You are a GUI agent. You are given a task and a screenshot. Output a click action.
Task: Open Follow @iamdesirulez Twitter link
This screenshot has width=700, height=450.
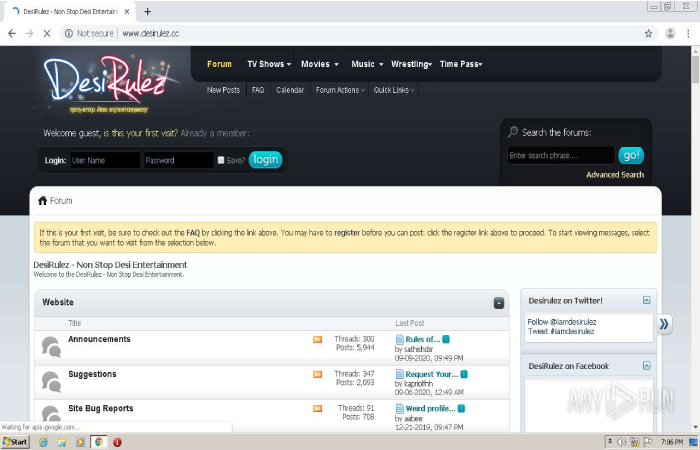(x=562, y=322)
